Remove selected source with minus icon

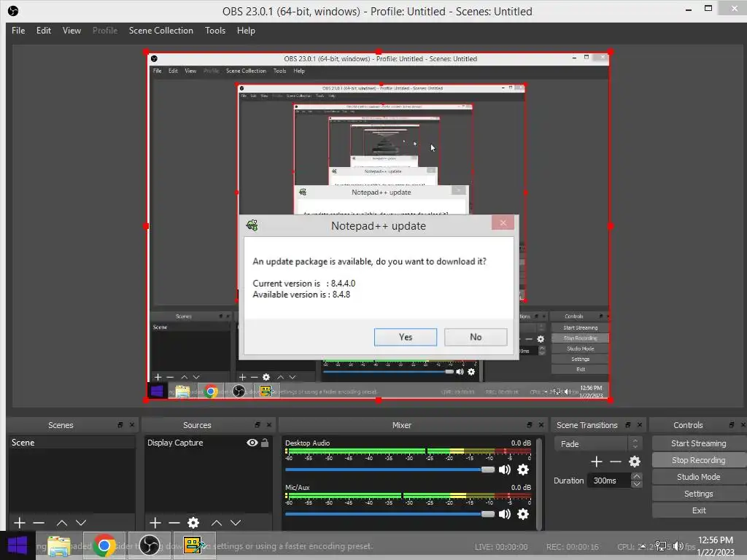tap(174, 523)
